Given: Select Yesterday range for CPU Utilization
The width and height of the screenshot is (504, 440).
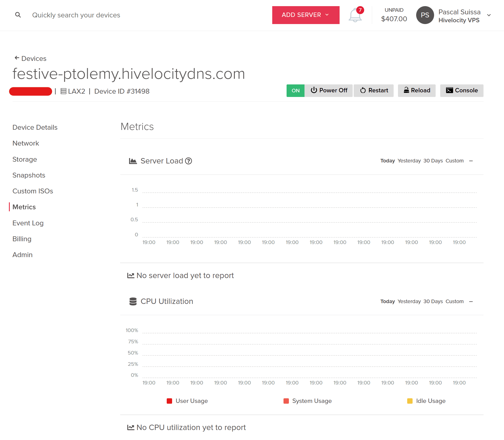Looking at the screenshot, I should [409, 301].
